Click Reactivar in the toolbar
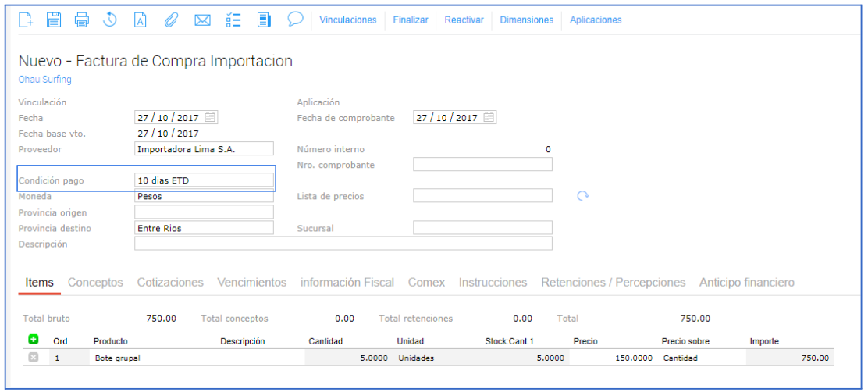 click(464, 20)
